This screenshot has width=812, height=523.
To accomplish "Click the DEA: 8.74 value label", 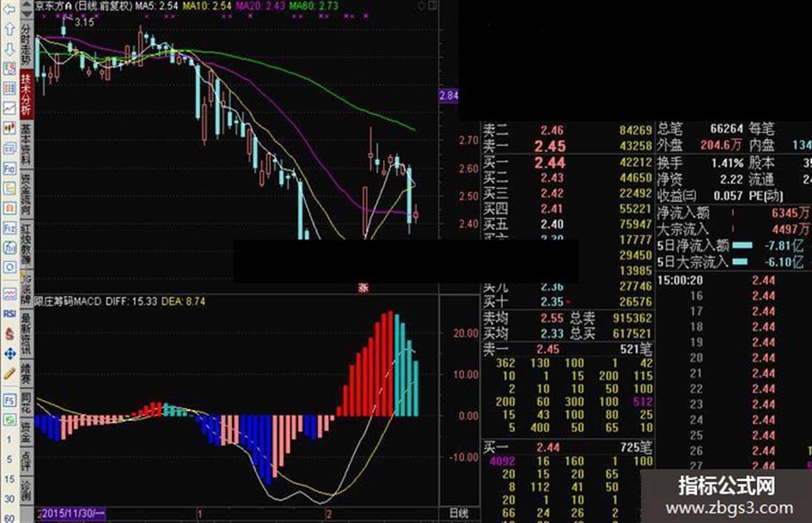I will pyautogui.click(x=183, y=301).
